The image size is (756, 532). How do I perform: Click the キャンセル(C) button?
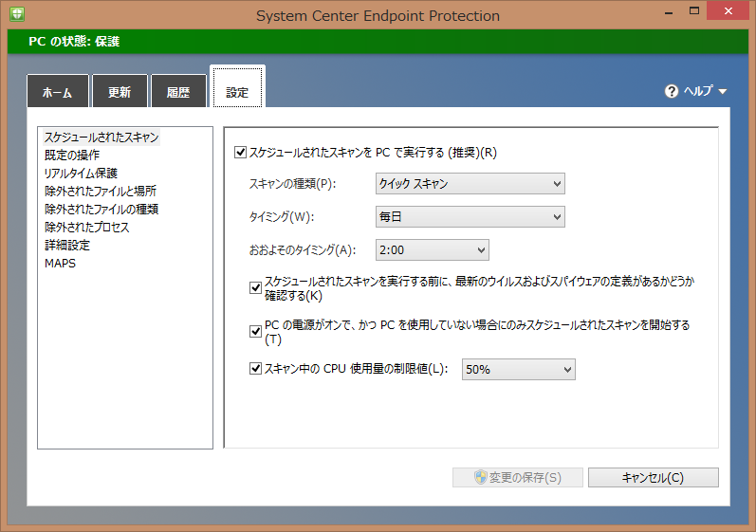click(653, 478)
